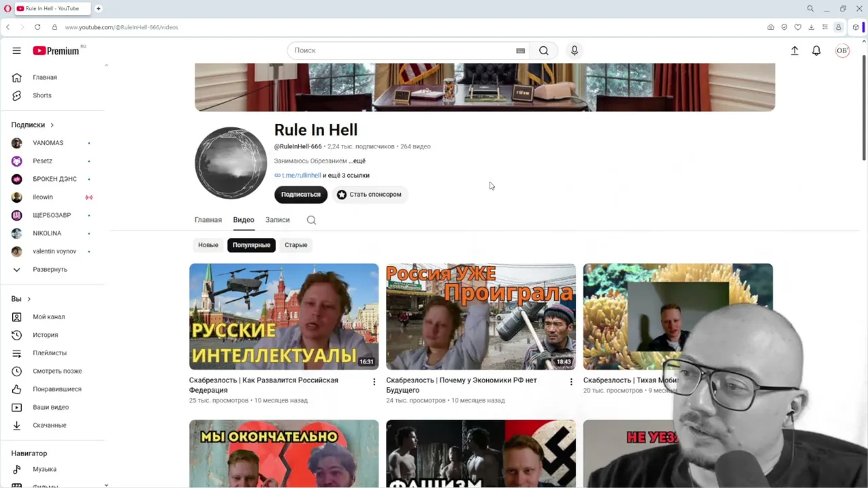The image size is (868, 488).
Task: Click the YouTube search magnifier button
Action: pos(544,51)
